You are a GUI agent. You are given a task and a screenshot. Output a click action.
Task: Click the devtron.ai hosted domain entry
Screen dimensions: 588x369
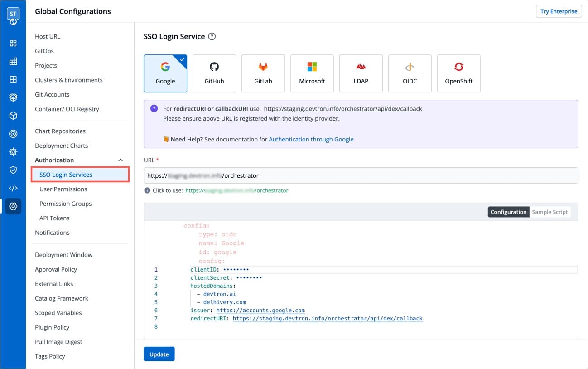219,294
